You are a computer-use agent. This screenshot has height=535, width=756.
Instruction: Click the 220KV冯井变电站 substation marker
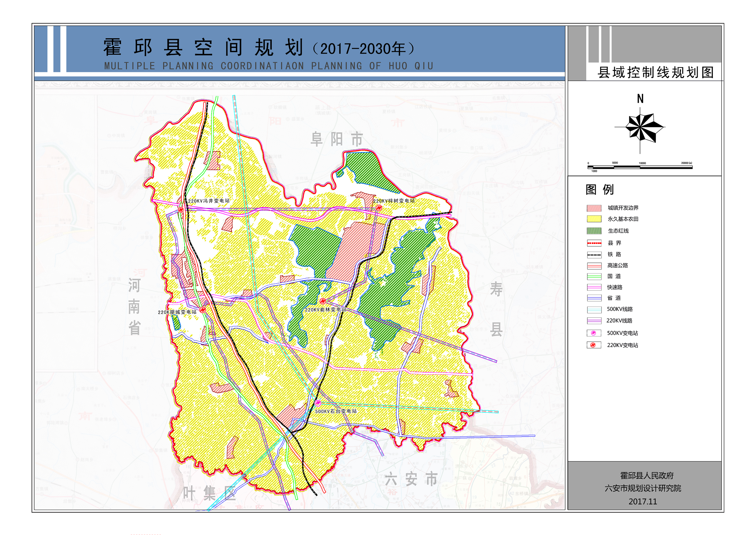click(x=181, y=210)
